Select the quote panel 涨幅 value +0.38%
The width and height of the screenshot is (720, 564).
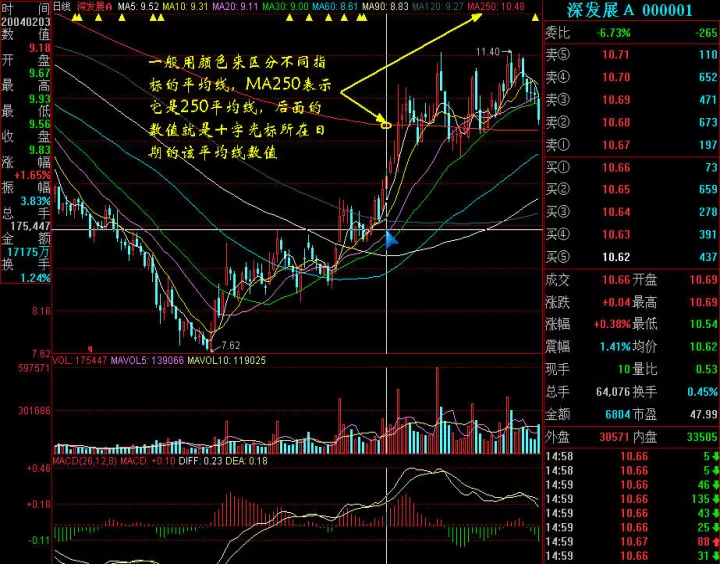(612, 324)
